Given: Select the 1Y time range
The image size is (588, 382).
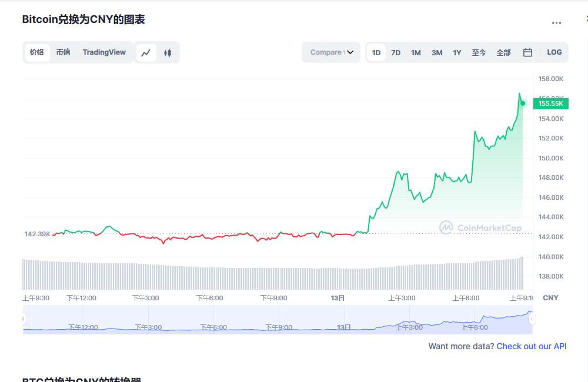Looking at the screenshot, I should pos(457,52).
